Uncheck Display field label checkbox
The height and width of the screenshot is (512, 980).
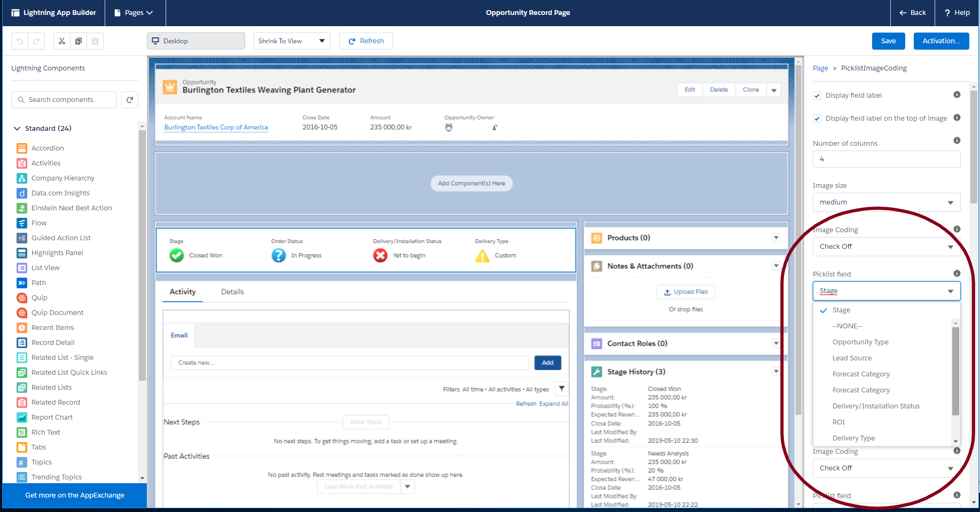click(817, 96)
